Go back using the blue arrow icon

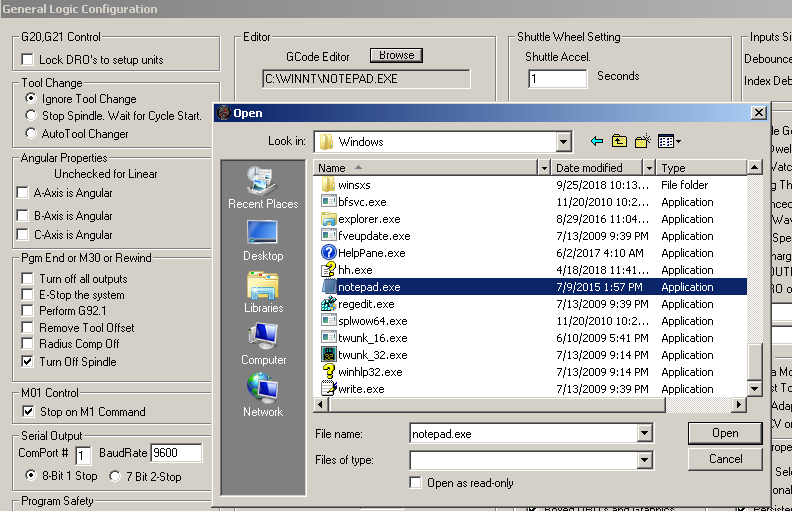pos(597,141)
